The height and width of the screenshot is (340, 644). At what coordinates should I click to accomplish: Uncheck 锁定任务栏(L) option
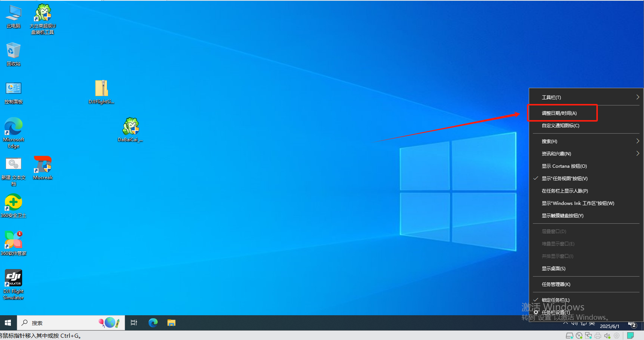pos(586,300)
